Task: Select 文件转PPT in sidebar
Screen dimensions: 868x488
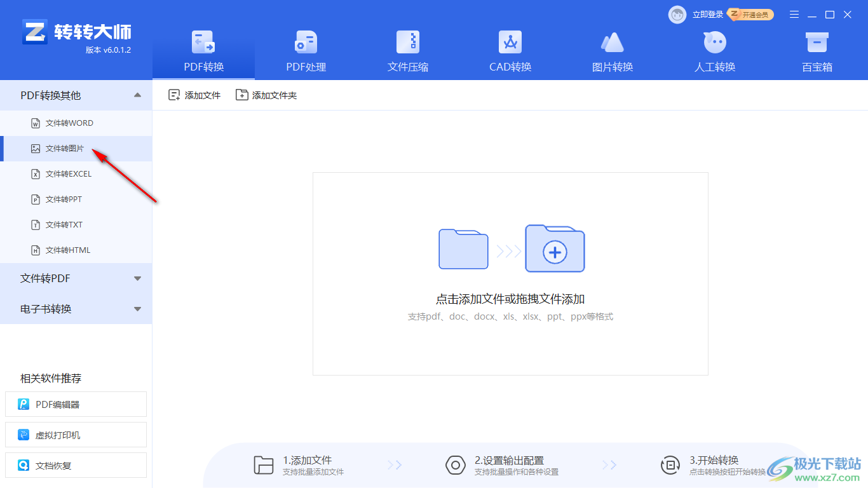Action: click(76, 200)
